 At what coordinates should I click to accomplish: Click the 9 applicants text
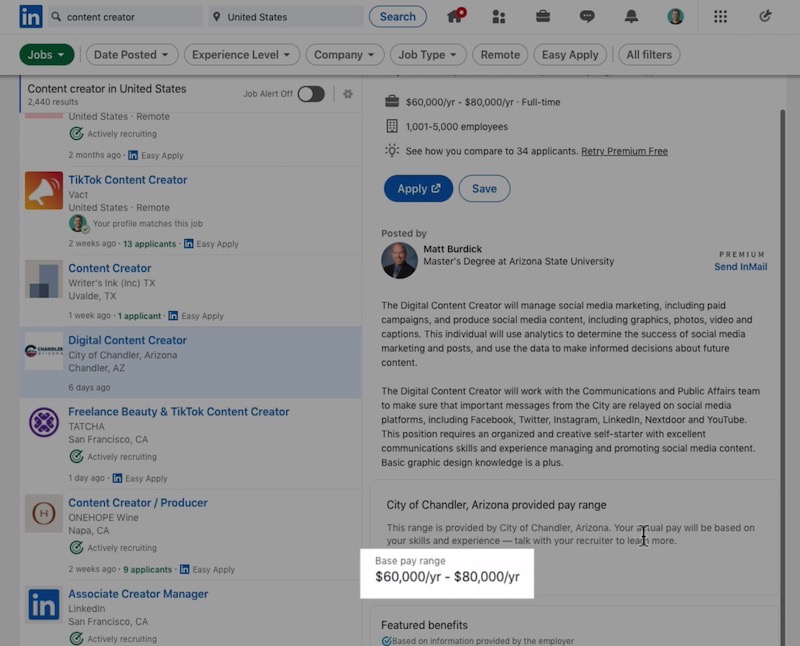147,569
